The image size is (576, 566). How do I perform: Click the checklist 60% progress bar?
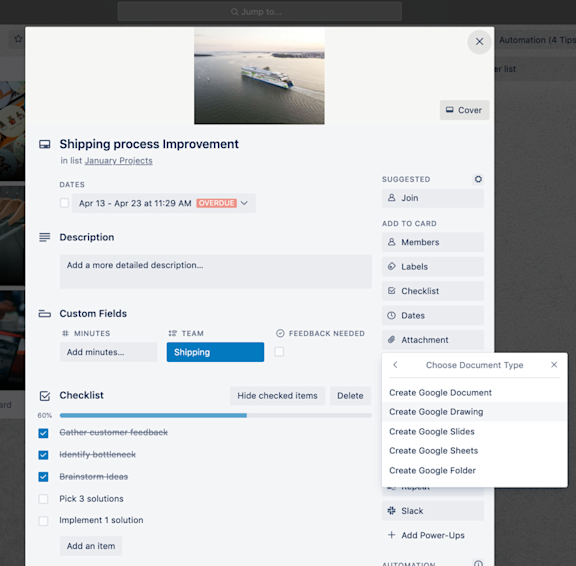pyautogui.click(x=216, y=415)
